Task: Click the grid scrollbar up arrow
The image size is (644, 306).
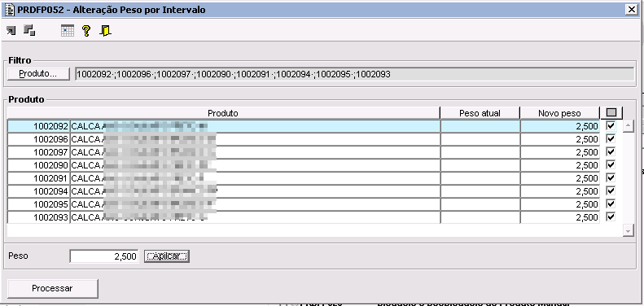Action: pyautogui.click(x=628, y=125)
